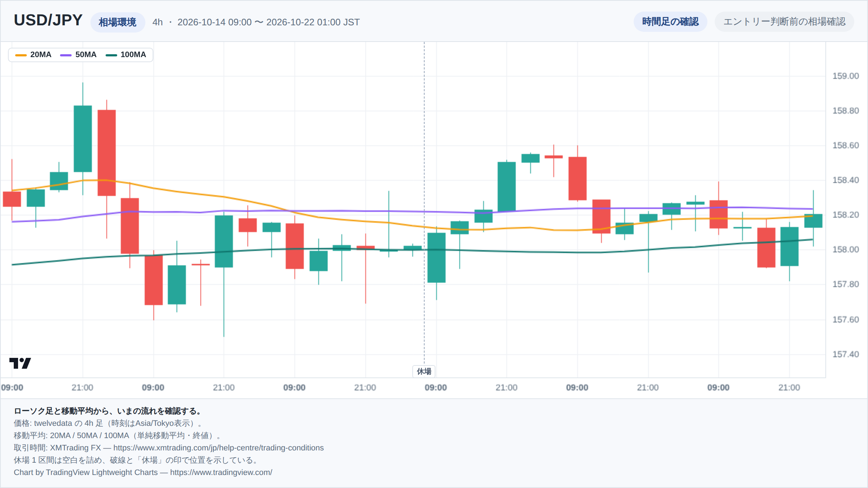Click the 158.40 price axis label

coord(846,180)
